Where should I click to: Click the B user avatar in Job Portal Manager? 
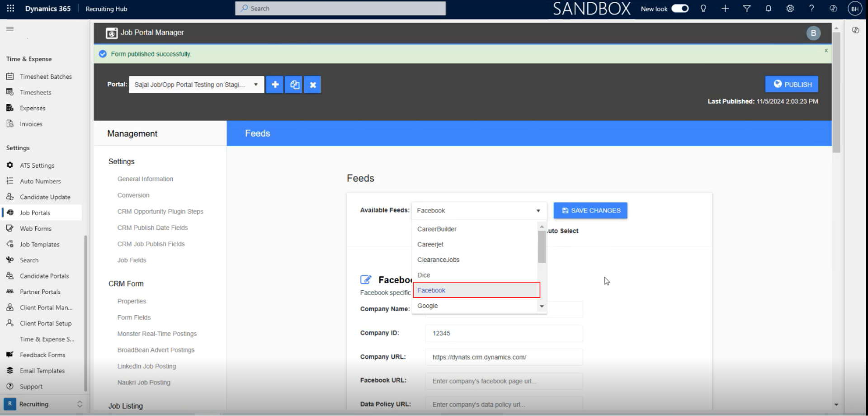pos(813,33)
